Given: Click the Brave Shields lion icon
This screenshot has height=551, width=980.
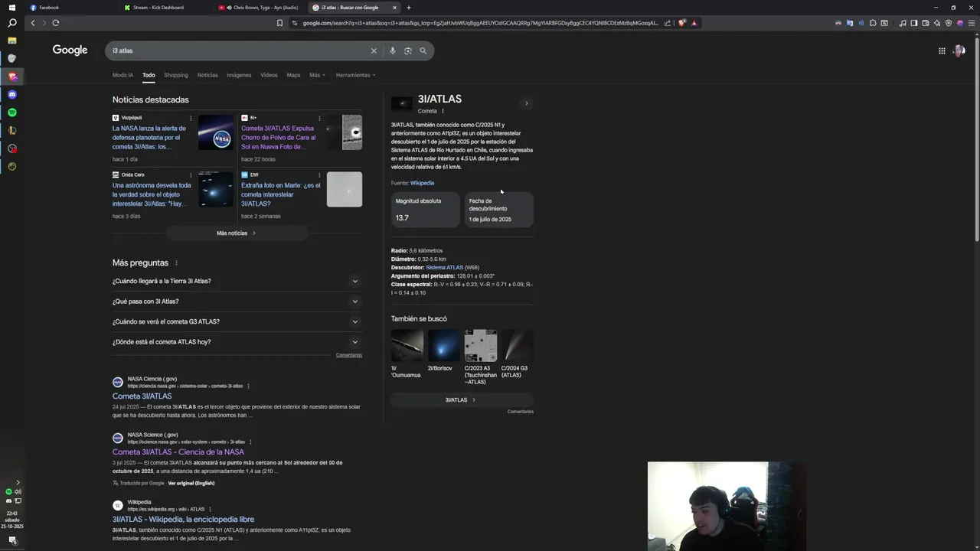Looking at the screenshot, I should pyautogui.click(x=682, y=23).
